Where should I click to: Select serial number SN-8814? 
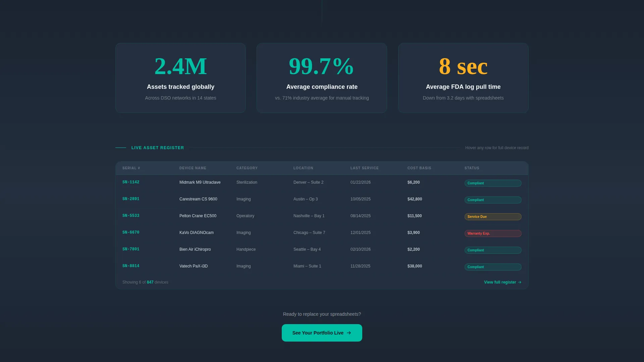coord(131,266)
